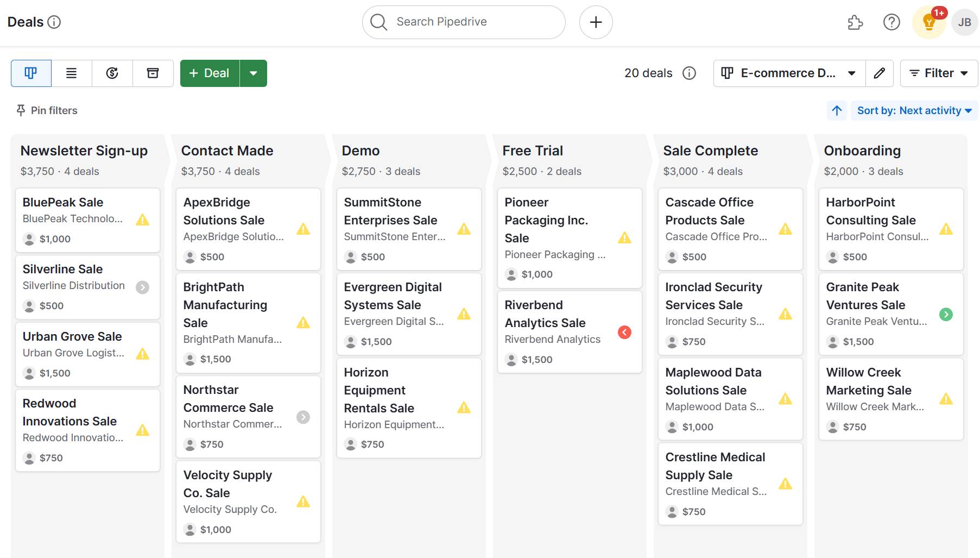Open the help question mark icon
Viewport: 980px width, 558px height.
click(892, 22)
